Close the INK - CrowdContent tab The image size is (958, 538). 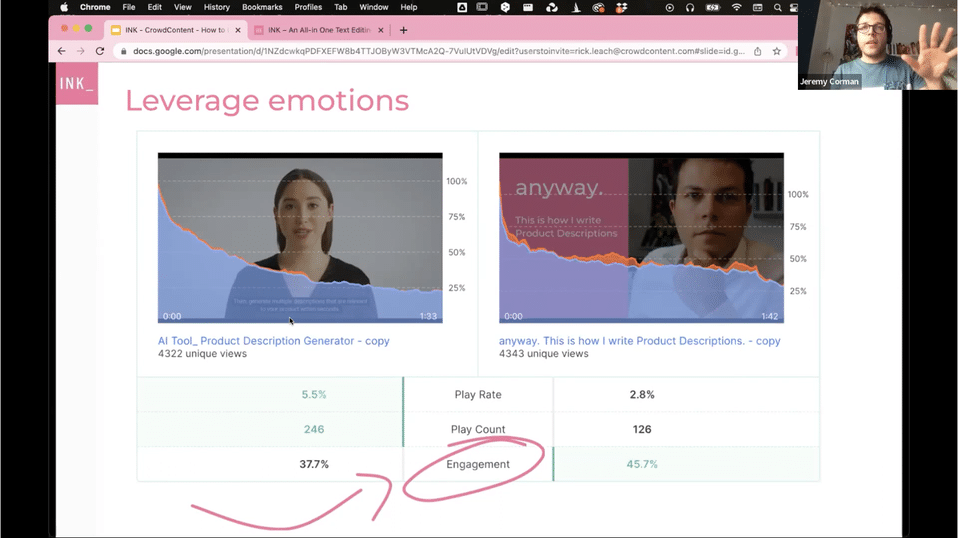pyautogui.click(x=237, y=30)
